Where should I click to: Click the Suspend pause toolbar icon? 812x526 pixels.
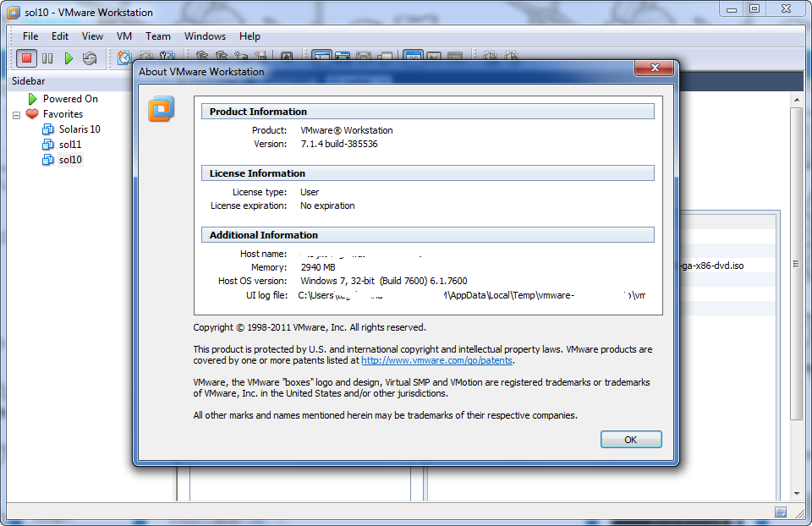(x=47, y=58)
